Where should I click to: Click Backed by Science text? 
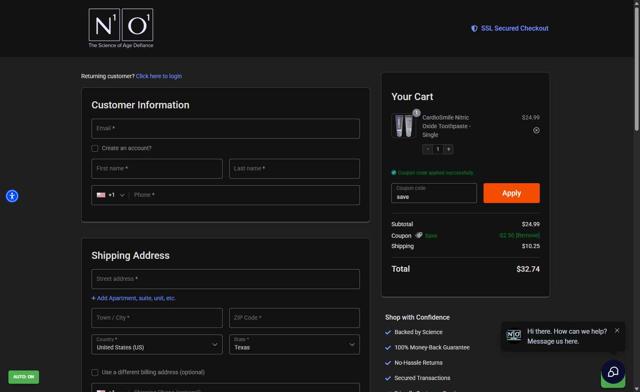coord(418,332)
